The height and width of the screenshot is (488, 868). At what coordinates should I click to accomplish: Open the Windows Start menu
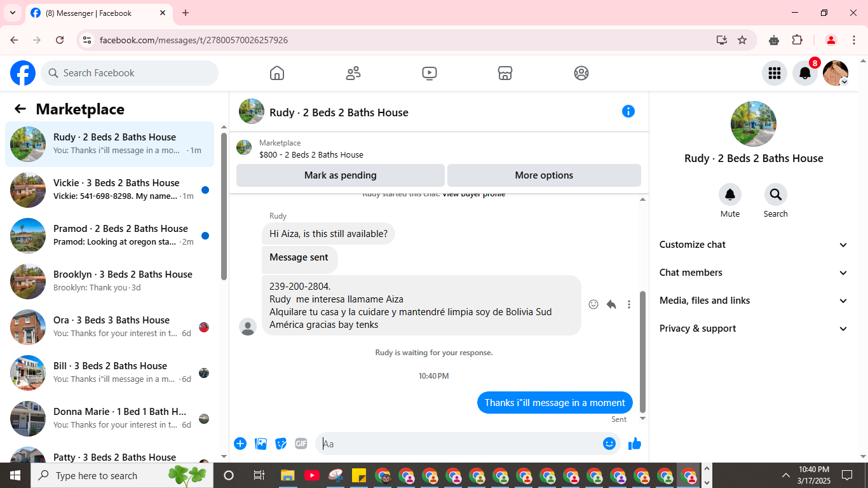pos(15,475)
